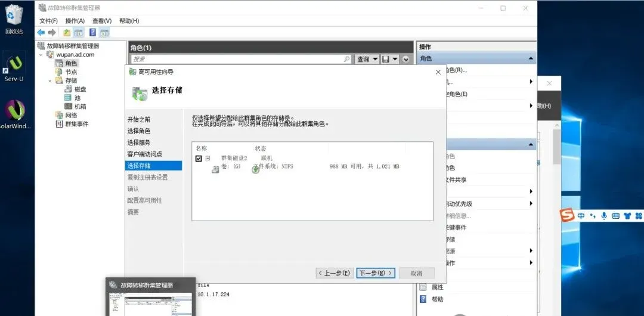Screen dimensions: 644x316
Task: Click the 故障转移群集管理器 taskbar preview thumbnail
Action: click(150, 297)
